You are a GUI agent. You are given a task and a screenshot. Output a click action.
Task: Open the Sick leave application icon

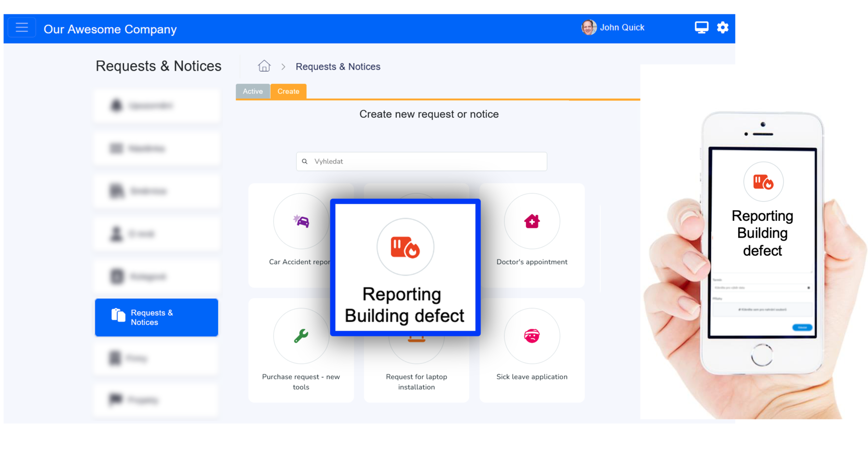[x=531, y=336]
